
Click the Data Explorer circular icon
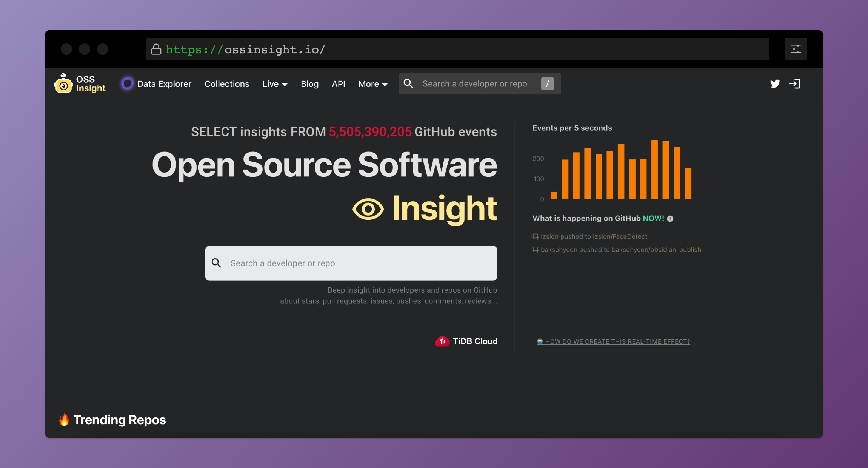pyautogui.click(x=127, y=83)
